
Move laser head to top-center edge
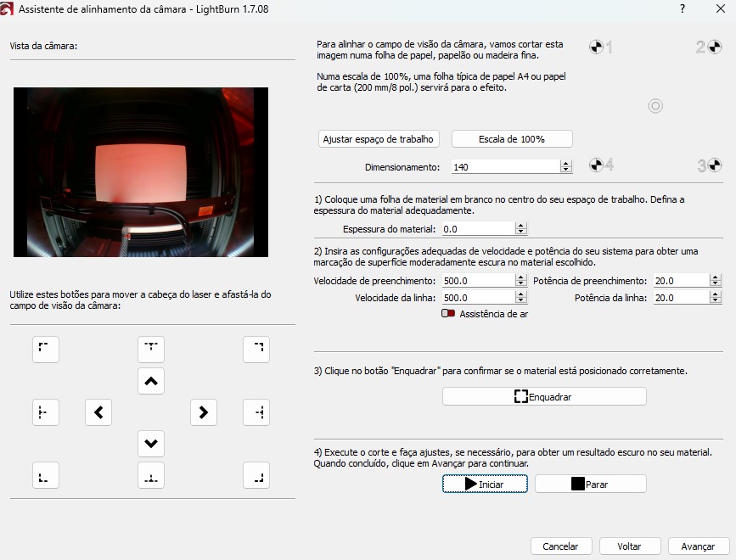[x=150, y=350]
